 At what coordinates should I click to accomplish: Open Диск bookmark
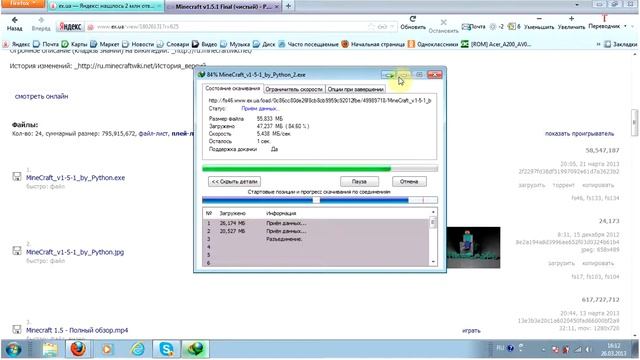click(264, 44)
